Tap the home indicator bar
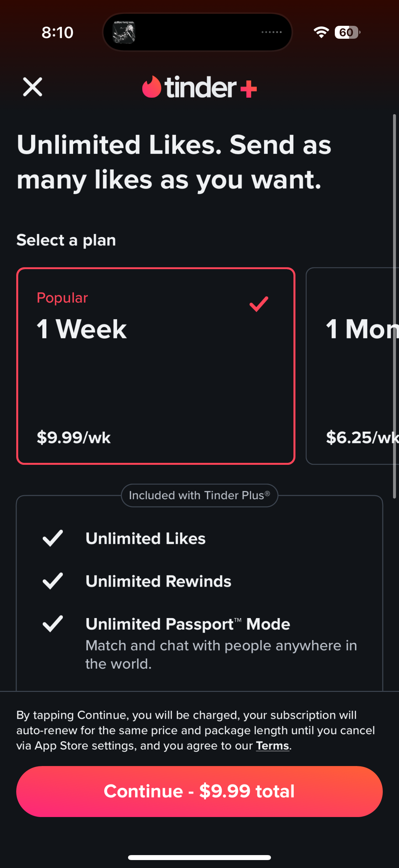This screenshot has height=868, width=399. (199, 857)
